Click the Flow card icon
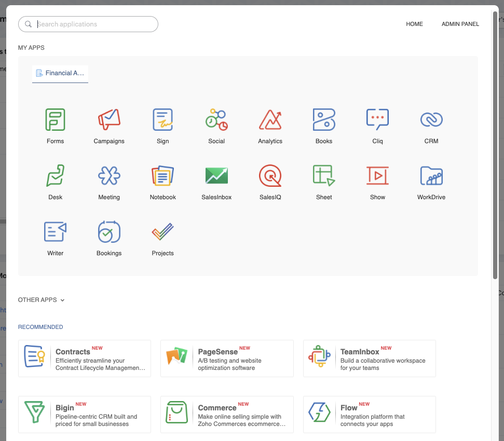Image resolution: width=504 pixels, height=441 pixels. point(319,412)
